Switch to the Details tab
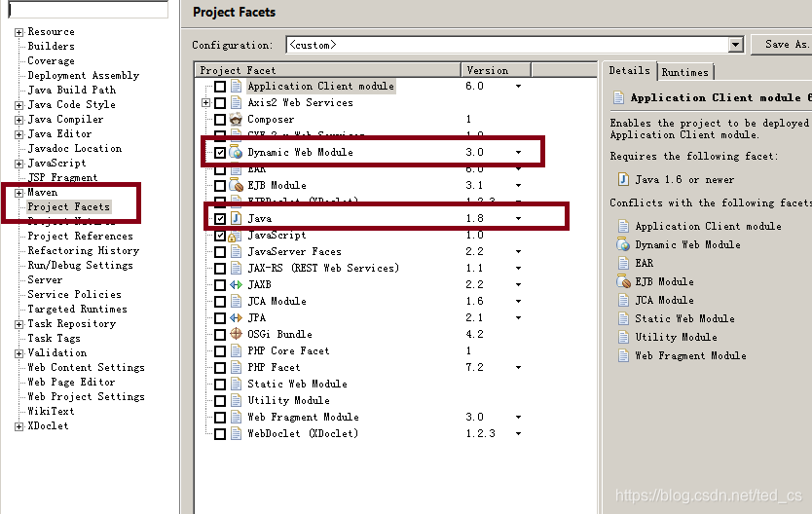Viewport: 812px width, 514px height. 629,70
